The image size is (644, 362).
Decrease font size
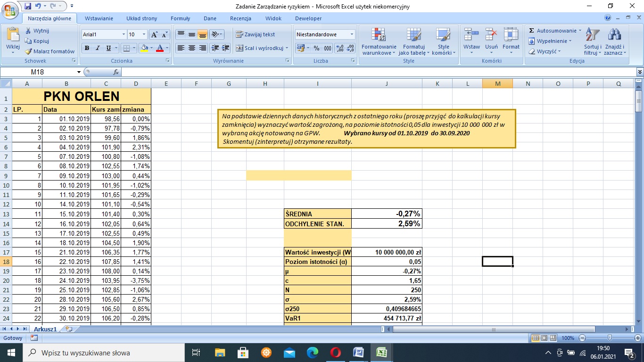(165, 34)
